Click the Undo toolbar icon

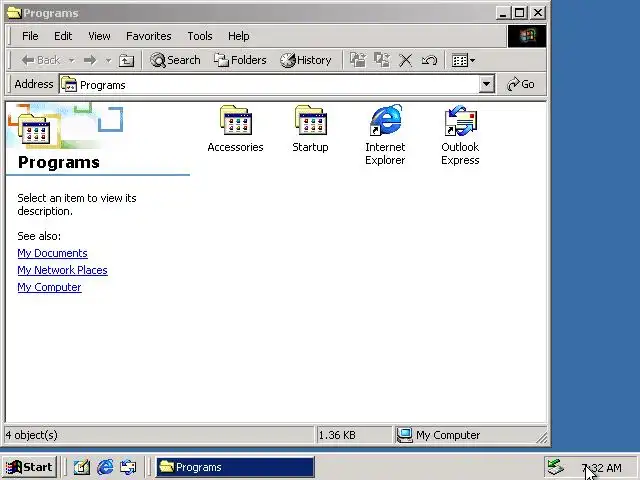[x=429, y=60]
